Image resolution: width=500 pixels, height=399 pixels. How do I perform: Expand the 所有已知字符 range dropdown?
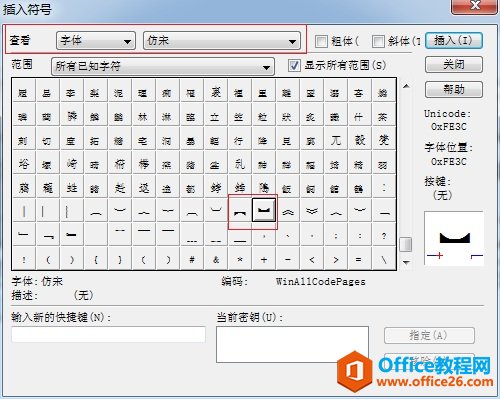coord(163,66)
